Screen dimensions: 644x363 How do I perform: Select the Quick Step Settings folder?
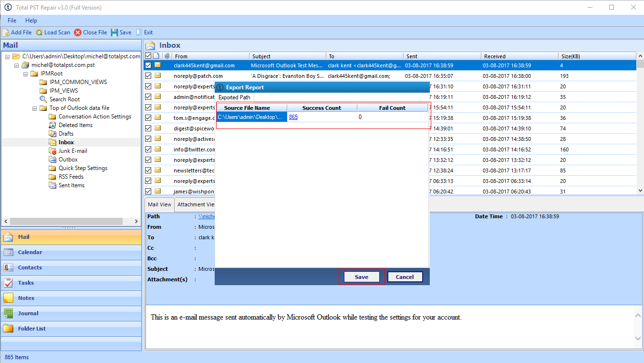(x=83, y=168)
